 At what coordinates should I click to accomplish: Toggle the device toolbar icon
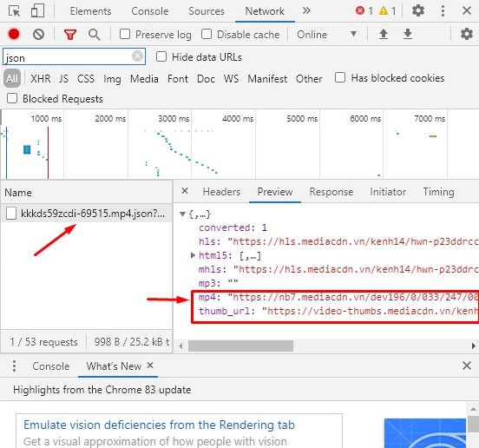(37, 11)
